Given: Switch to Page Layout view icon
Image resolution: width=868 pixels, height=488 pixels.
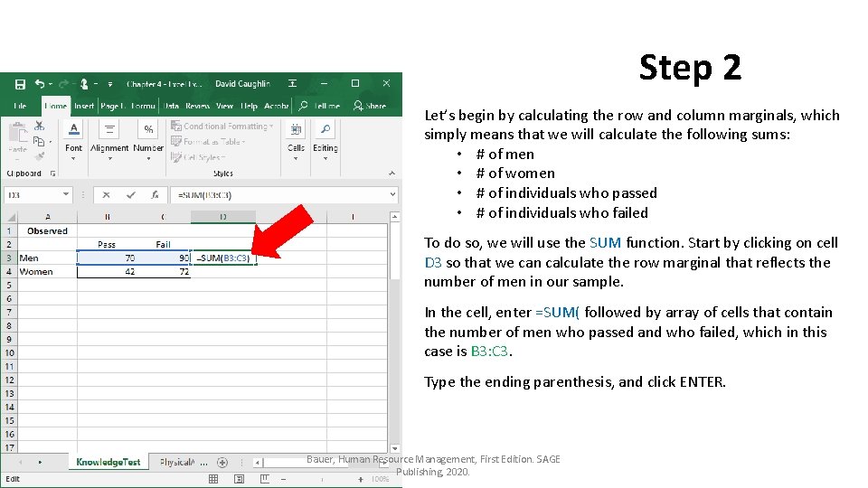Looking at the screenshot, I should point(239,479).
